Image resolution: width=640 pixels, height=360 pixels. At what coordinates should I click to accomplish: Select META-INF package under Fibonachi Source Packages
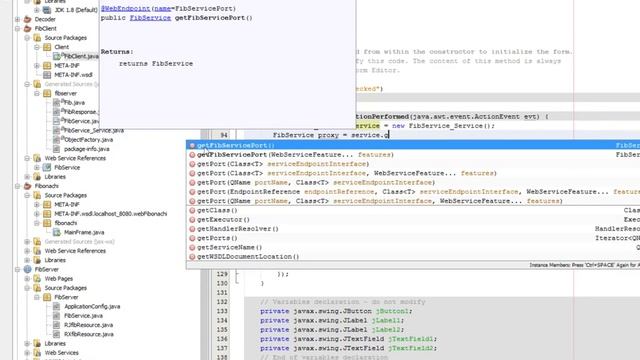[x=67, y=204]
